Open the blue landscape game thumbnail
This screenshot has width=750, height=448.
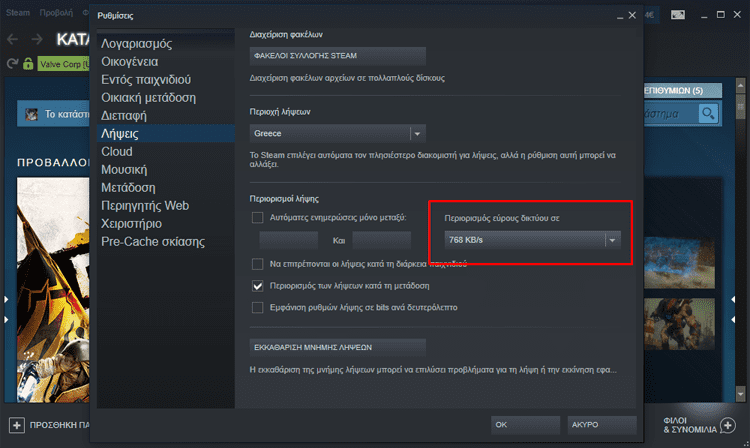click(680, 262)
